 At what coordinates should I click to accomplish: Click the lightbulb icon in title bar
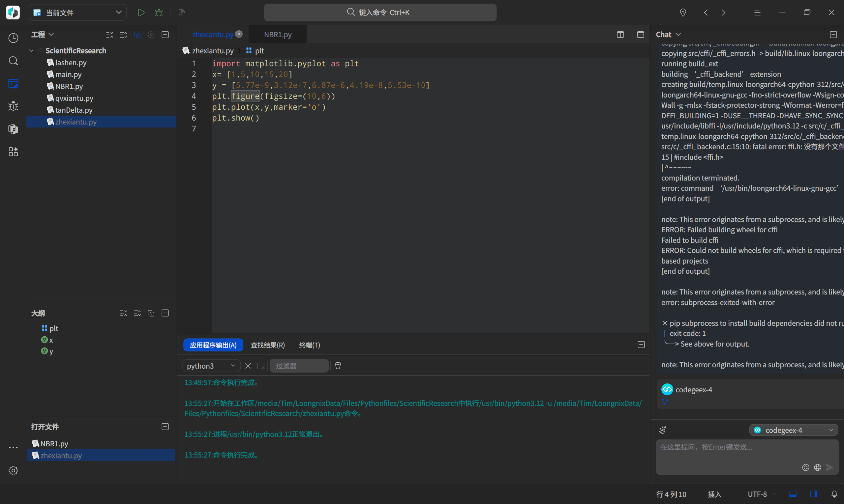[x=683, y=13]
